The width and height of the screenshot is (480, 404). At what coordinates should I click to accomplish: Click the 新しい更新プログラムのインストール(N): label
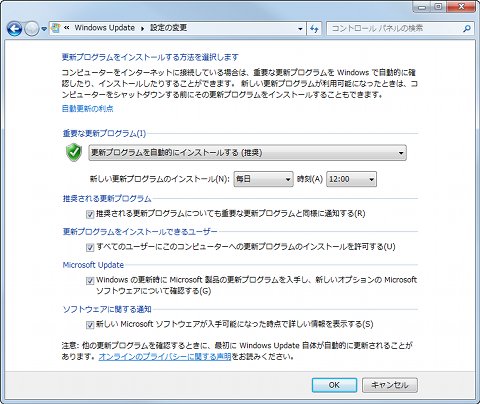click(160, 179)
